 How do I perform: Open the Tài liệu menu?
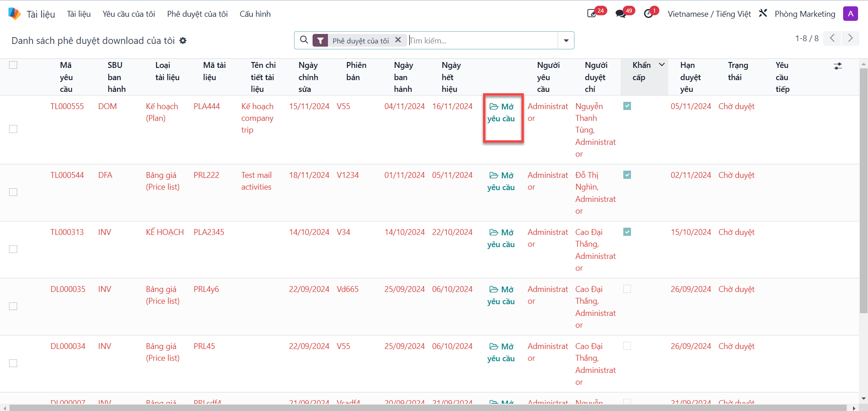click(79, 14)
